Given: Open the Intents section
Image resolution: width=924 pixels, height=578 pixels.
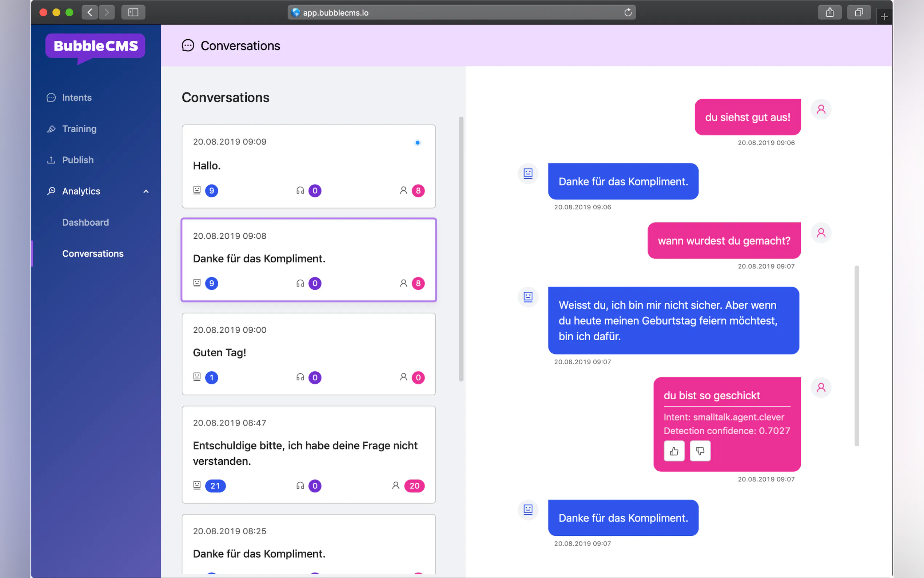Looking at the screenshot, I should pyautogui.click(x=76, y=98).
